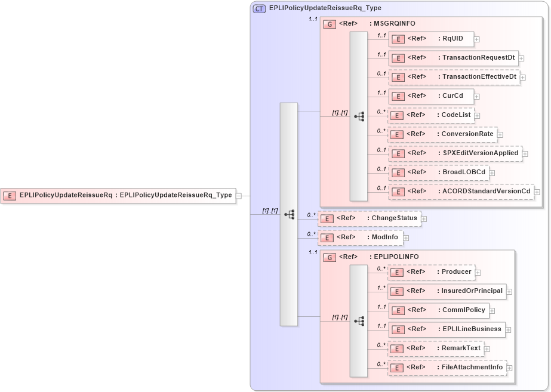Image resolution: width=551 pixels, height=392 pixels.
Task: Select the EPLIPolicyUpdateReissueRq element icon
Action: click(x=10, y=196)
